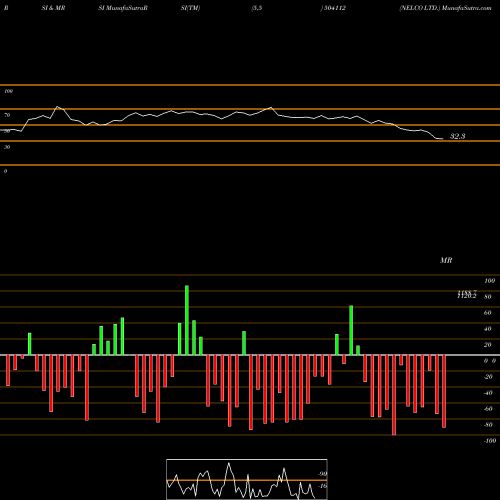The image size is (500, 500).
Task: Click the RSI axis label 30
Action: click(x=7, y=147)
